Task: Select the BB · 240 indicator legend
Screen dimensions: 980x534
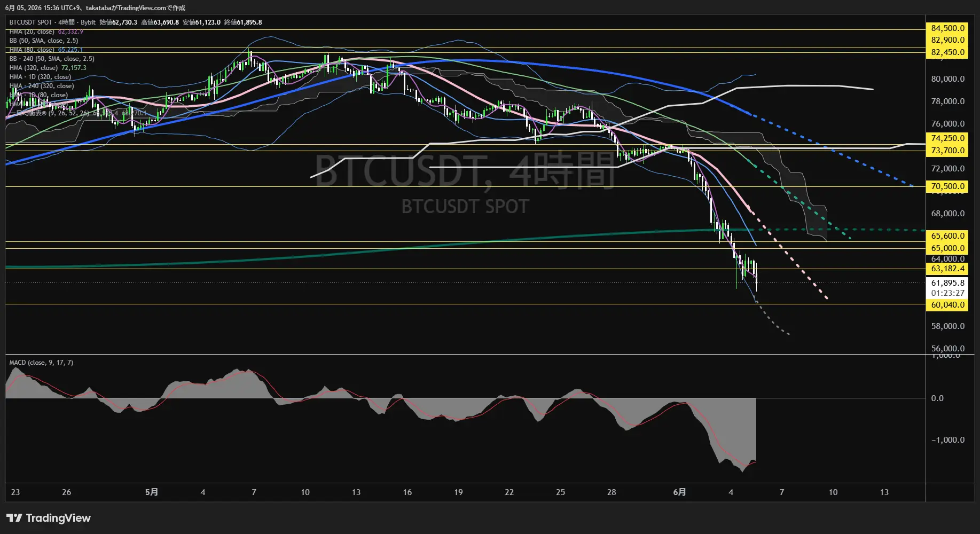Action: [52, 59]
